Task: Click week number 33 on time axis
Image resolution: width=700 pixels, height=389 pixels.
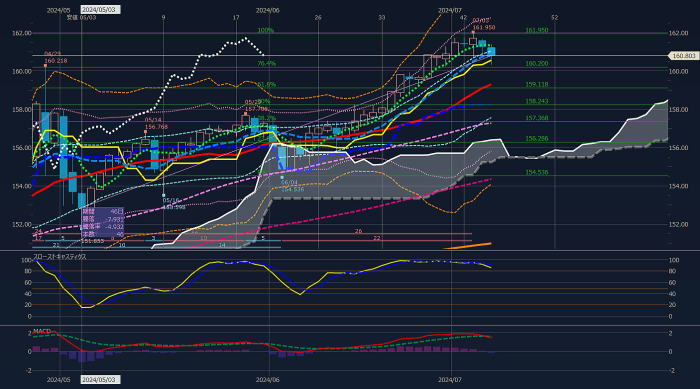Action: pyautogui.click(x=382, y=17)
